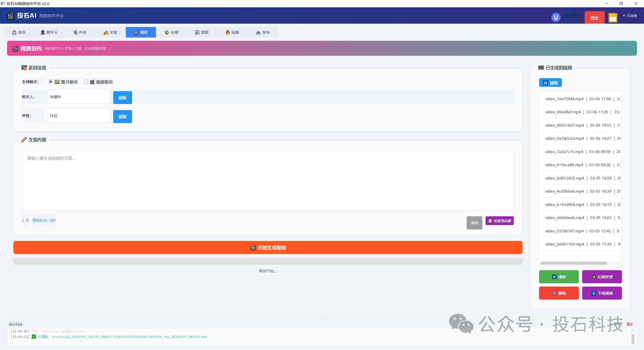The height and width of the screenshot is (350, 644).
Task: Select 视频驱动 generation mode
Action: pos(86,82)
